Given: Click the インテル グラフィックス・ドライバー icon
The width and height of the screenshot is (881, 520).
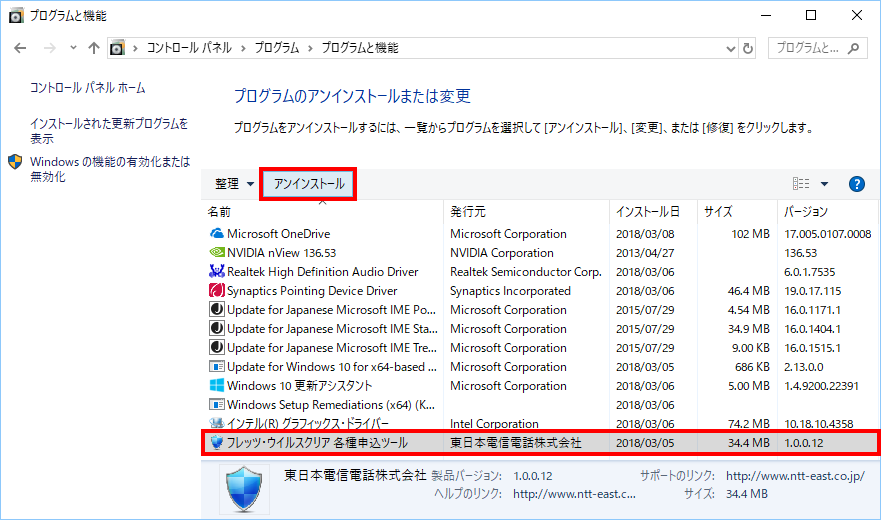Looking at the screenshot, I should pos(216,424).
